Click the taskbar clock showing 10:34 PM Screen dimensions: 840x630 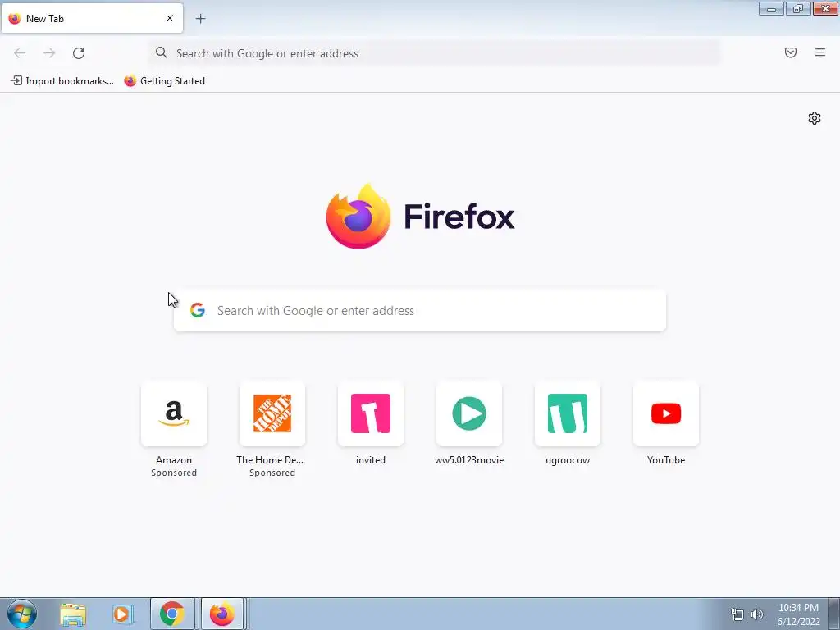click(798, 614)
